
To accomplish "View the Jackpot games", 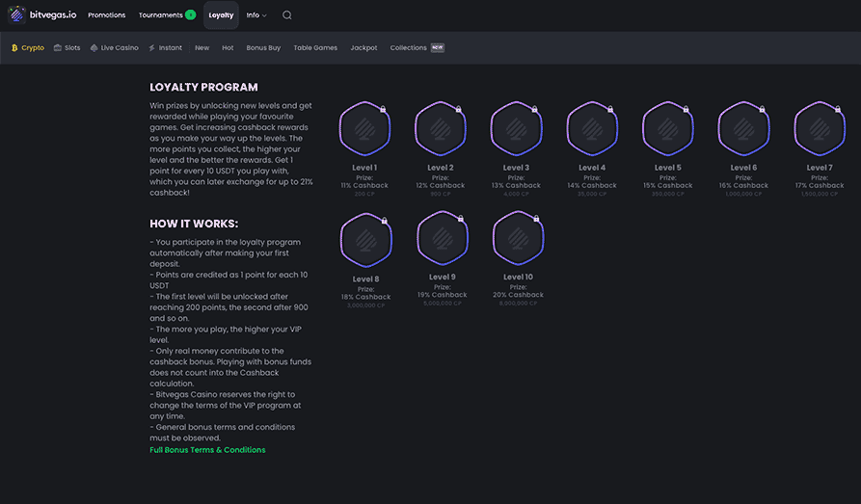I will point(363,47).
